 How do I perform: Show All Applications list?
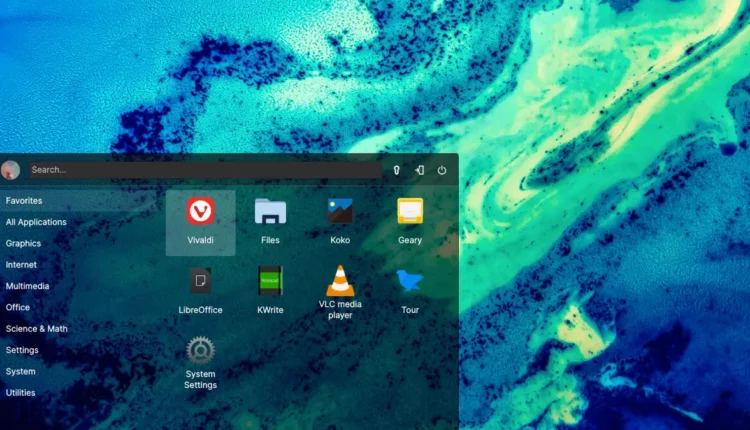[36, 222]
